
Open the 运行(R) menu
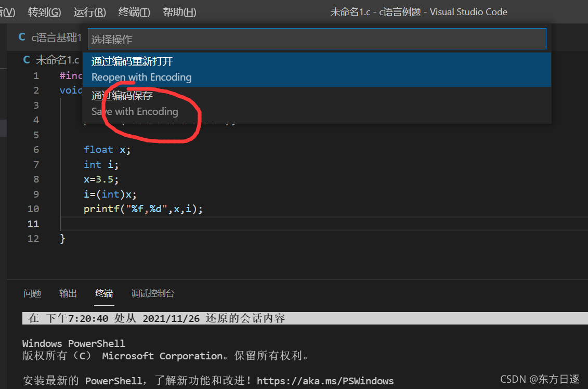click(89, 11)
